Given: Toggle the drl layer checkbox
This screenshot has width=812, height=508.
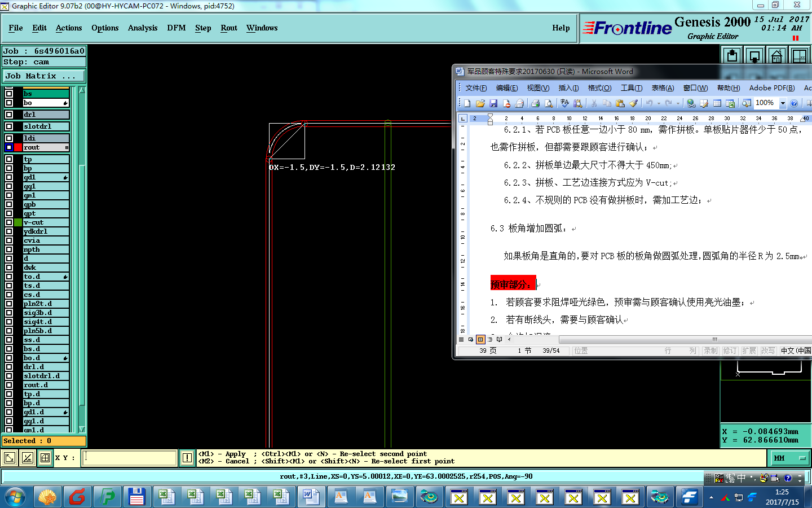Looking at the screenshot, I should point(9,115).
